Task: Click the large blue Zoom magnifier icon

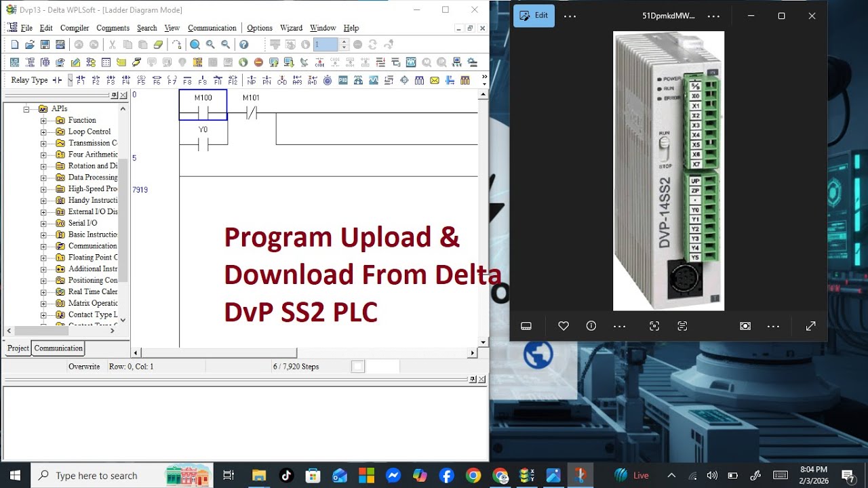Action: (x=195, y=45)
